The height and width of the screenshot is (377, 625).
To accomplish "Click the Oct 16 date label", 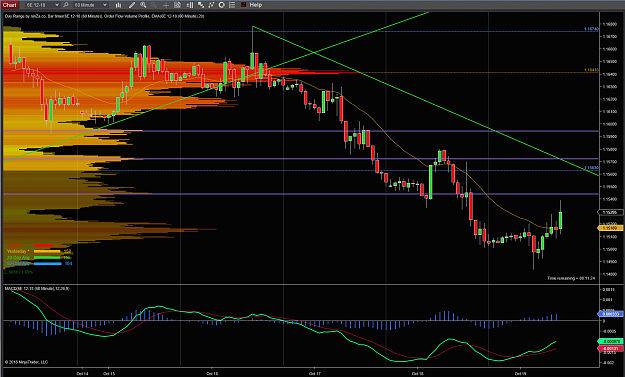I will pos(212,373).
